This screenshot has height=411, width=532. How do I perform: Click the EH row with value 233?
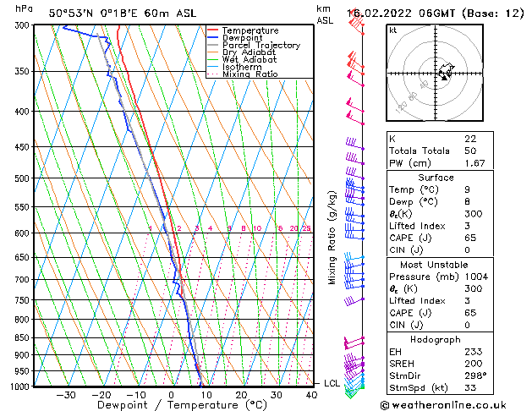[440, 352]
